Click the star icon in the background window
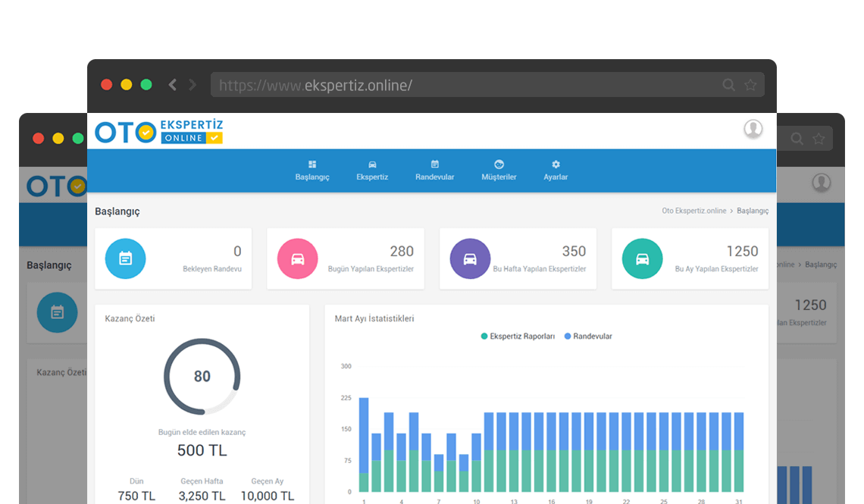Viewport: 864px width, 504px height. [x=819, y=139]
